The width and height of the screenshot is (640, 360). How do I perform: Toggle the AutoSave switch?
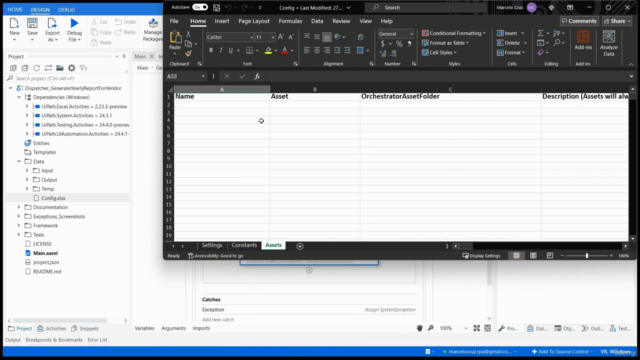click(200, 7)
